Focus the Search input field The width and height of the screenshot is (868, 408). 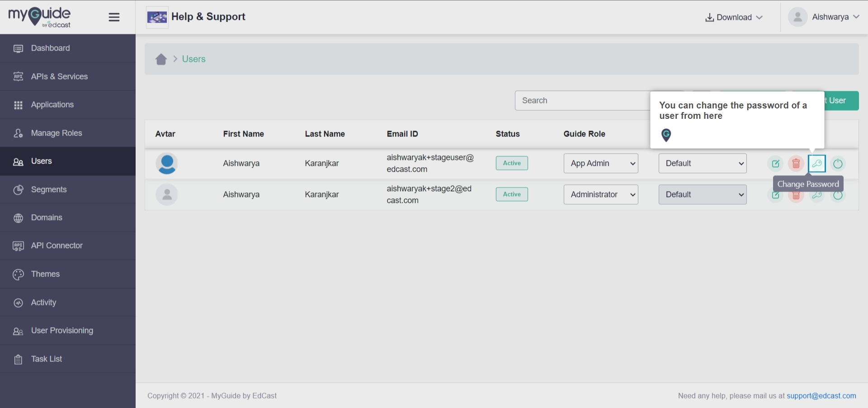(x=582, y=101)
